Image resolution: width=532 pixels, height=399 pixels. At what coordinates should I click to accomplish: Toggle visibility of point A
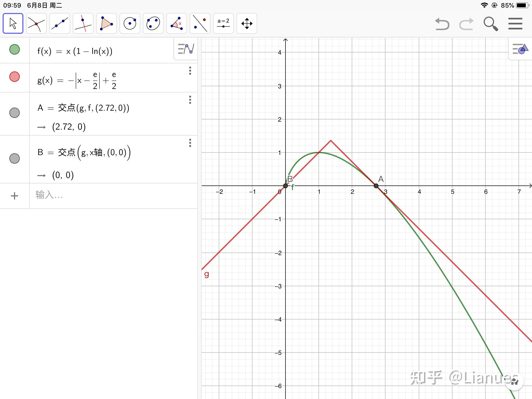click(15, 113)
